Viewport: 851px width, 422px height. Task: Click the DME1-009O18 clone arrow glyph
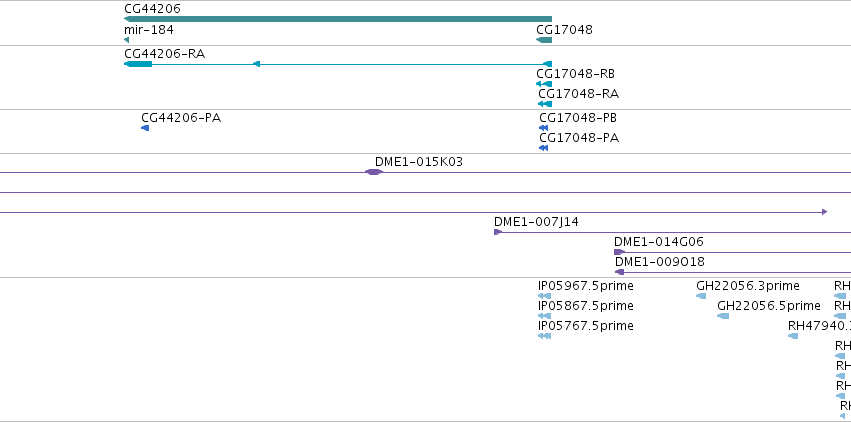click(619, 272)
